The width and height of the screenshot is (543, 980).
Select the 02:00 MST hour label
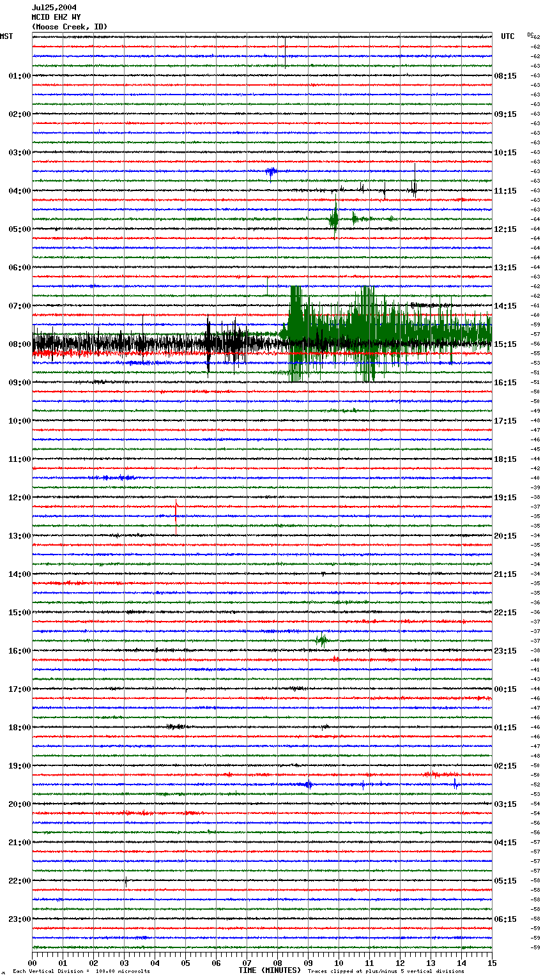(x=20, y=114)
